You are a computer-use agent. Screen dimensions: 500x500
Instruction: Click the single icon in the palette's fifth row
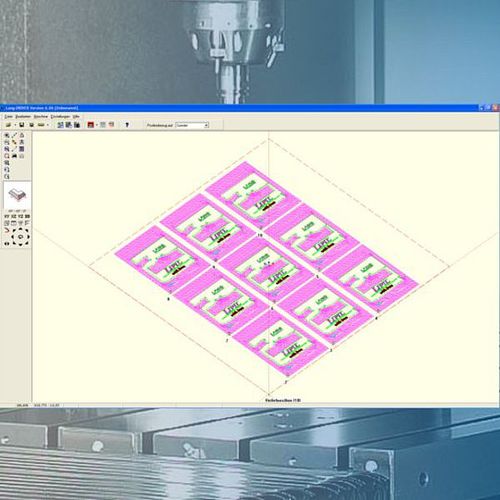7,163
